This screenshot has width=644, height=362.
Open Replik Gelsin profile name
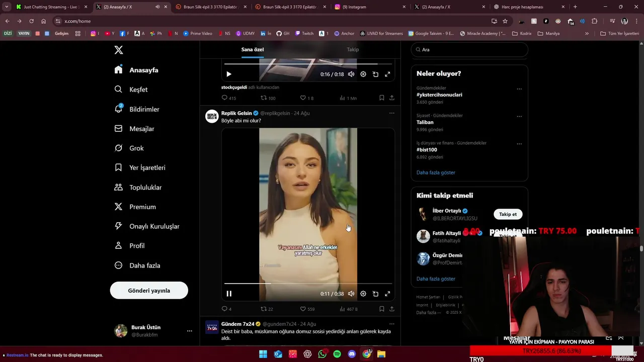(x=236, y=113)
